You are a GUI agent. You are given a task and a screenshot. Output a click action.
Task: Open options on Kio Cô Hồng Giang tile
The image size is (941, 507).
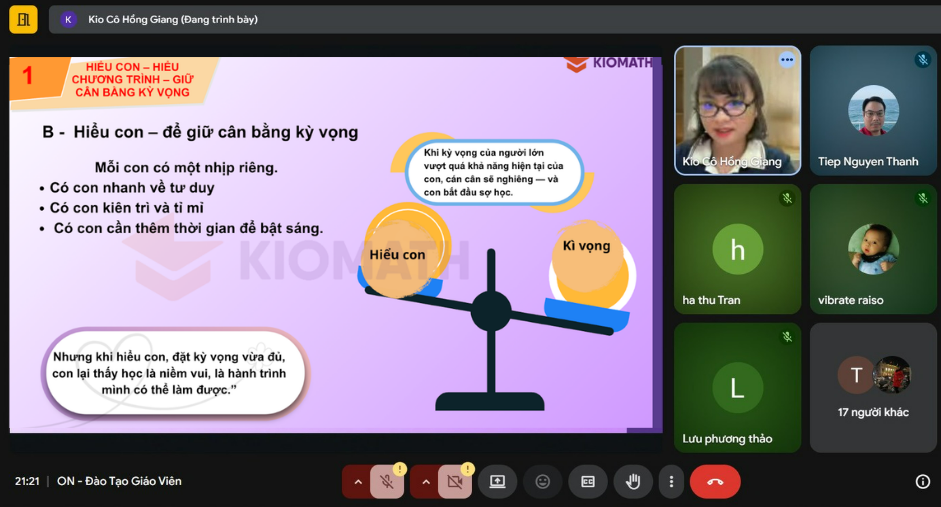pos(787,60)
